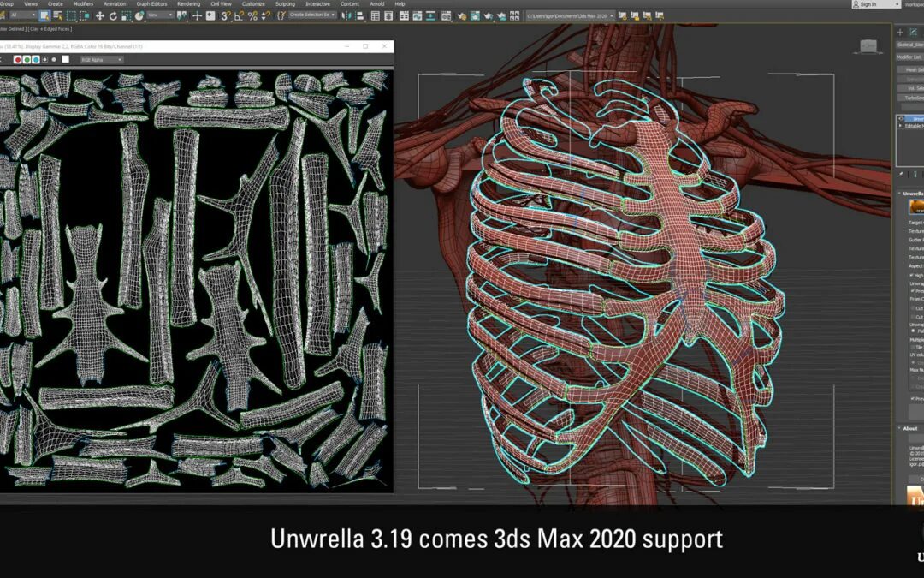Activate the Select and Scale tool

[x=126, y=16]
